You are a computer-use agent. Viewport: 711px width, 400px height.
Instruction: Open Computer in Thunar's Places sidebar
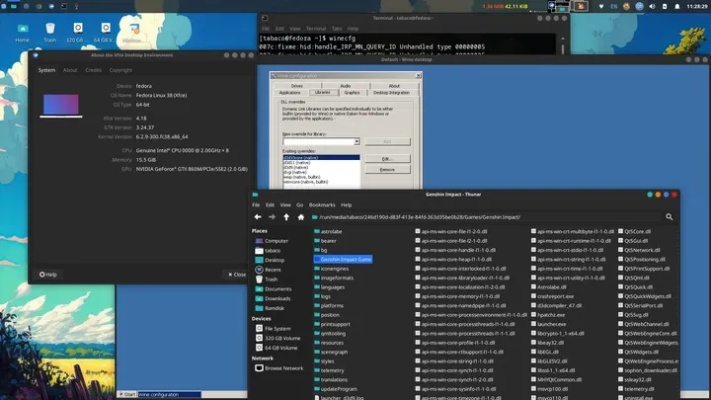pos(272,241)
